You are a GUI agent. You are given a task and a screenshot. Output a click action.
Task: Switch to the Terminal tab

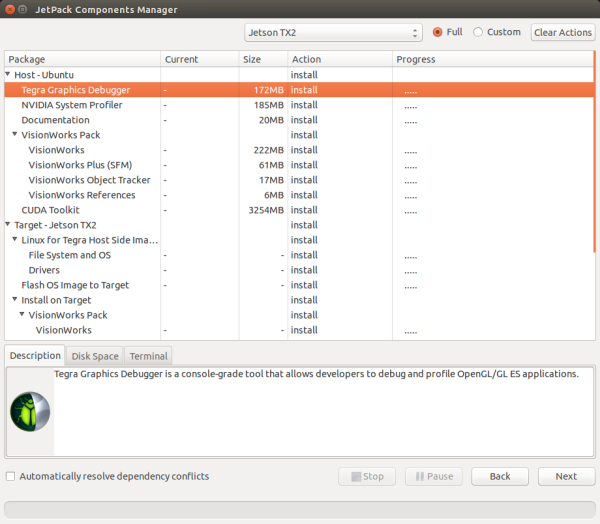click(148, 356)
